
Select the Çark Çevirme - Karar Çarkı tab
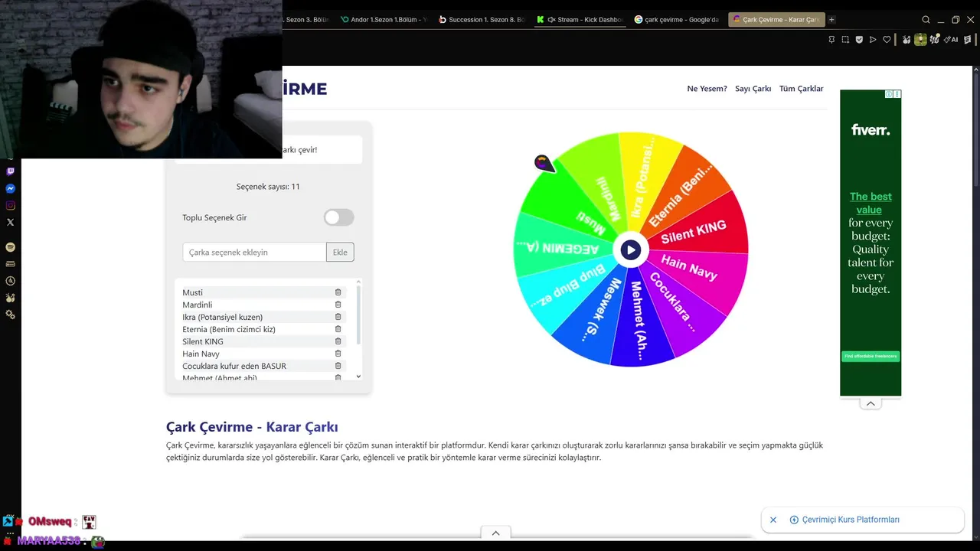point(776,19)
